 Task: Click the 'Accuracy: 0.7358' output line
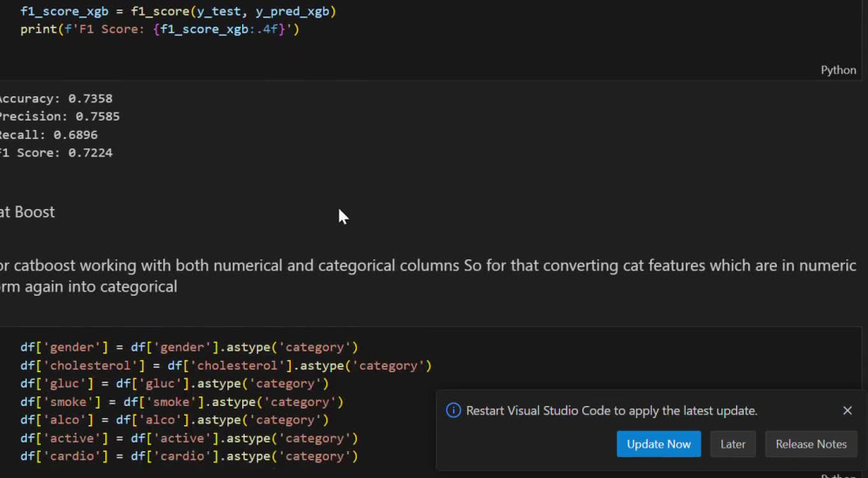pos(56,99)
